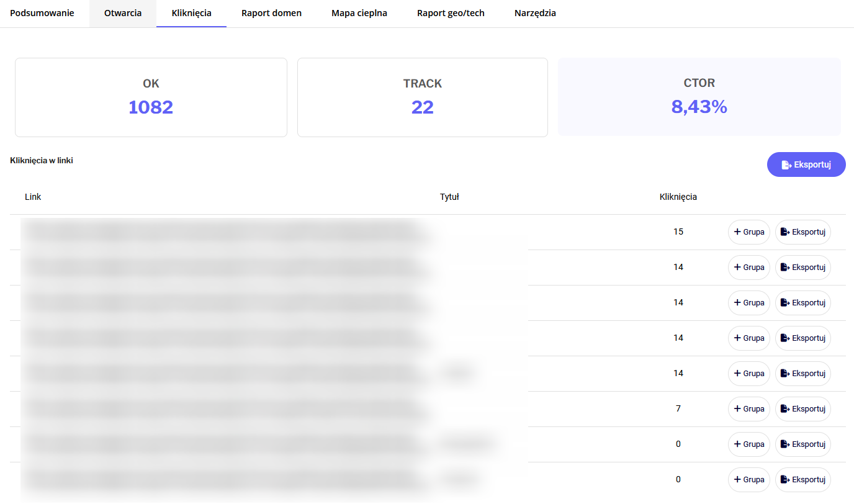Select the Kliknięcia tab
This screenshot has height=504, width=854.
click(191, 13)
